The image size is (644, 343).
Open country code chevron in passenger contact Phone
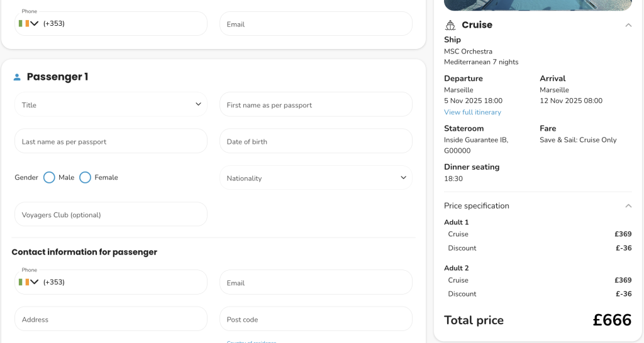click(35, 282)
